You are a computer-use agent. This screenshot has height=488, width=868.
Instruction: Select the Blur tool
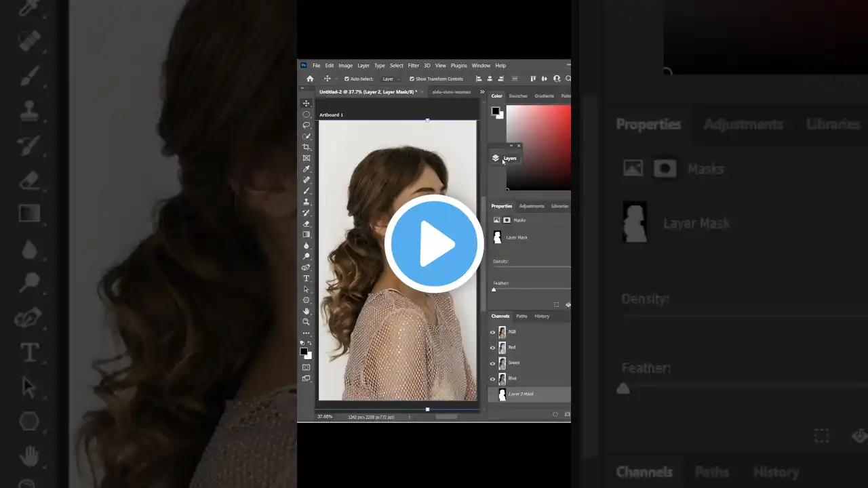pos(307,245)
